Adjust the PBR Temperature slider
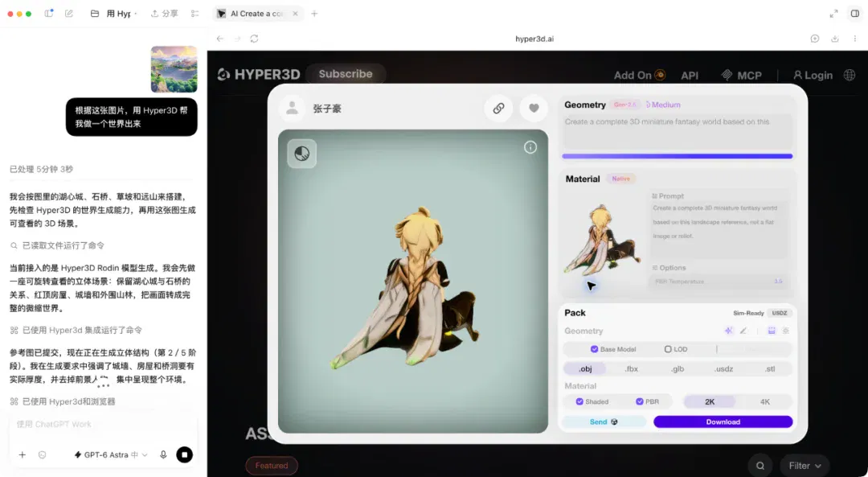 tap(719, 282)
